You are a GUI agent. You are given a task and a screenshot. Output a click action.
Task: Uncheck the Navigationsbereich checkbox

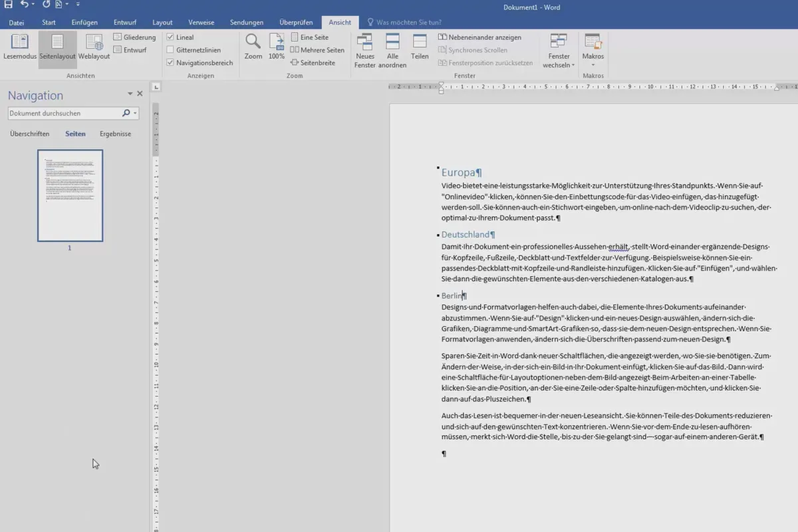[x=170, y=63]
